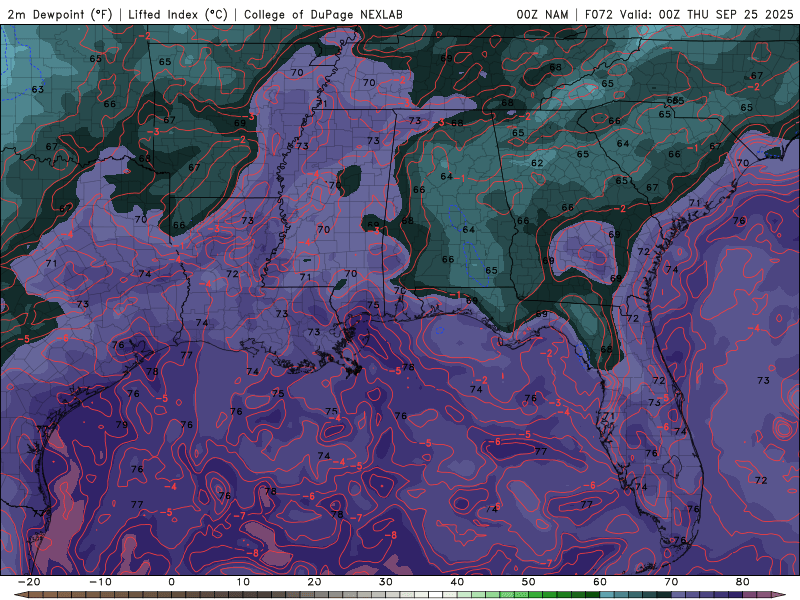The image size is (800, 600).
Task: Click the 50 label on the color scale
Action: pos(529,582)
